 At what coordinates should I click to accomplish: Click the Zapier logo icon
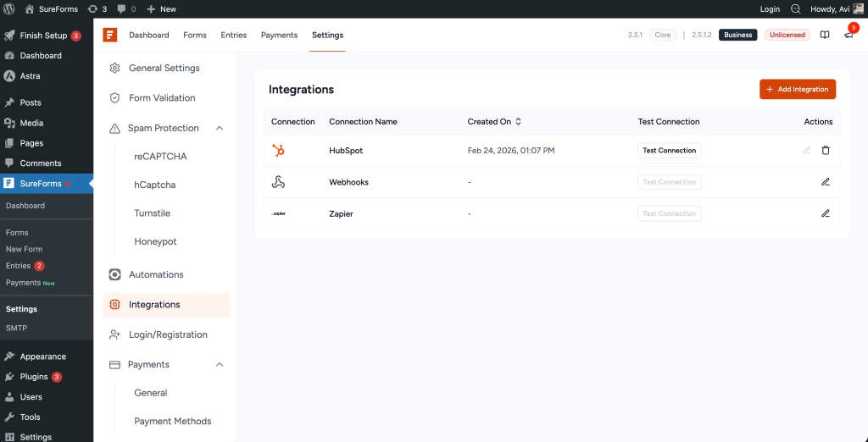click(x=278, y=213)
